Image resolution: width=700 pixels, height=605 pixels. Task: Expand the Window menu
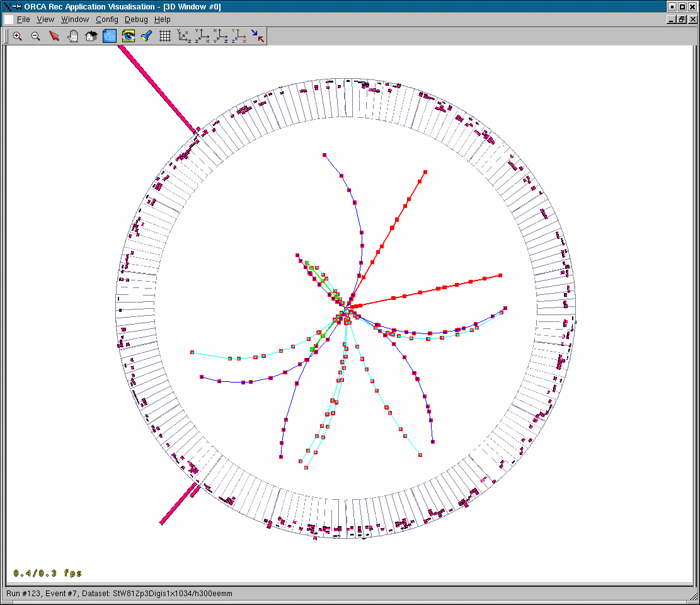point(75,20)
